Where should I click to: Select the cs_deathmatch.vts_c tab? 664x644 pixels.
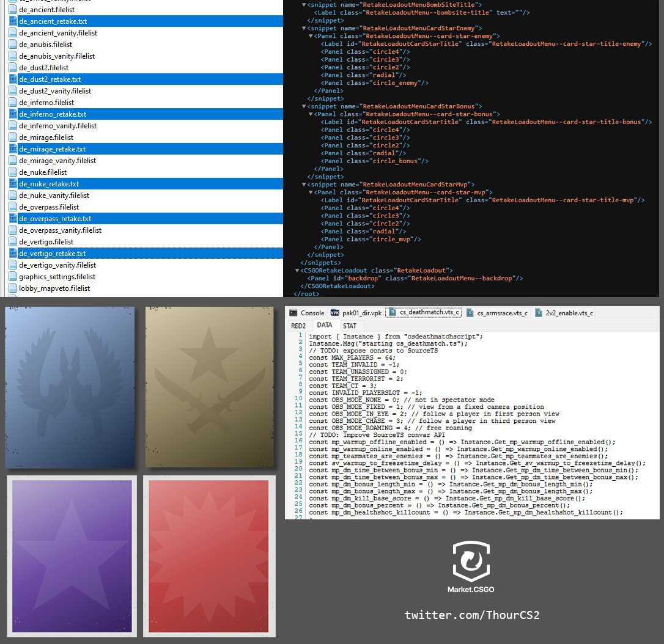pos(424,312)
